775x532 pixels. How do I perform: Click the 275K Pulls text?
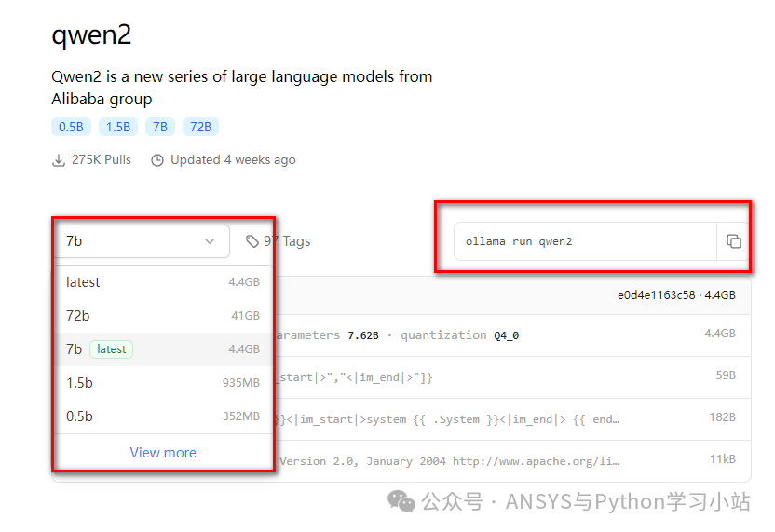coord(102,159)
